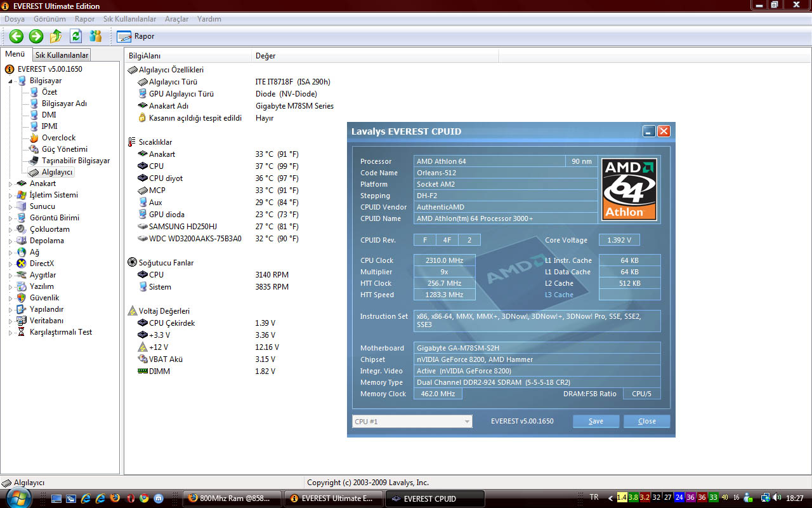
Task: Click Save in the CPUID window
Action: point(596,421)
